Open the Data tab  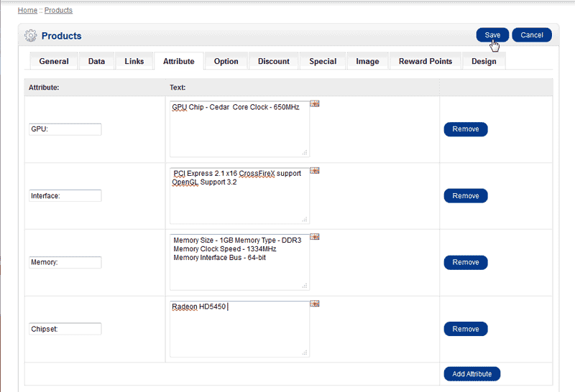click(x=96, y=62)
